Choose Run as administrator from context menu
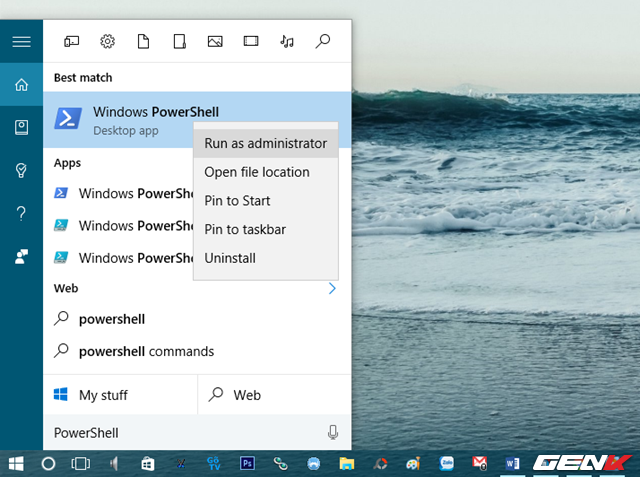Viewport: 640px width, 477px height. (265, 143)
